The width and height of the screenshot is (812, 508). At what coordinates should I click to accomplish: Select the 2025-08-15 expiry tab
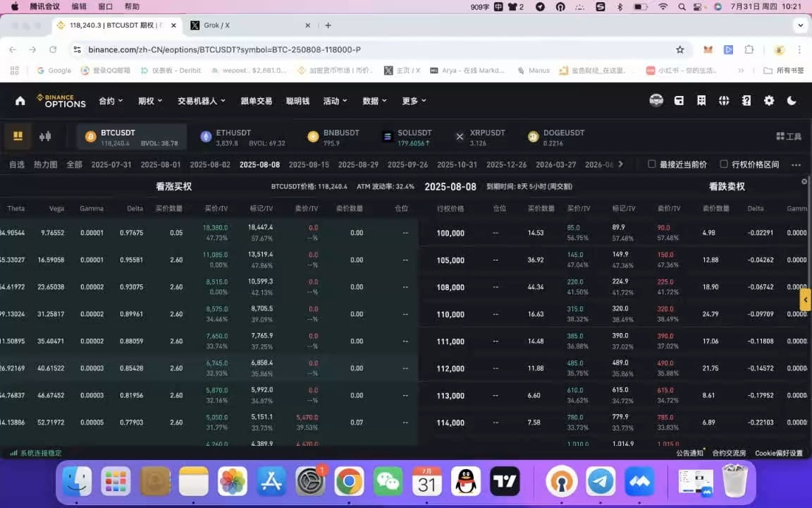coord(309,165)
